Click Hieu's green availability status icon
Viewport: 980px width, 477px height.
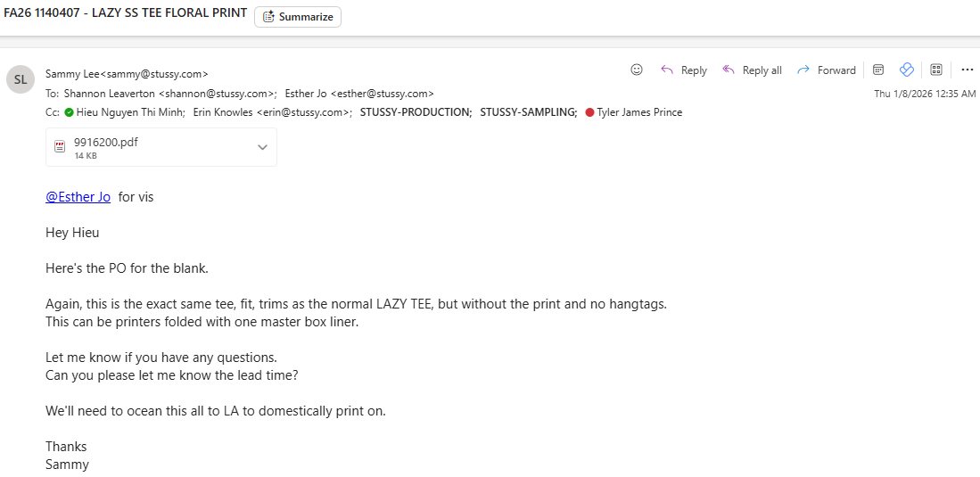(x=69, y=112)
